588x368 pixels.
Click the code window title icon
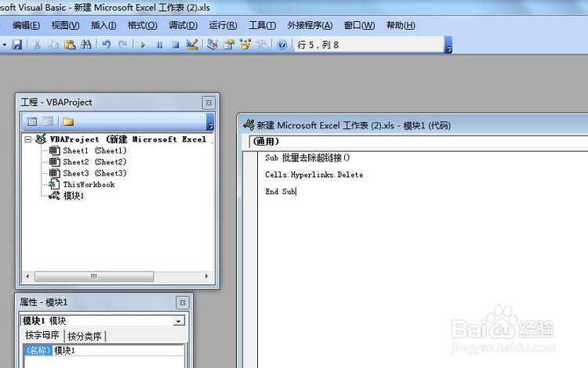point(249,124)
